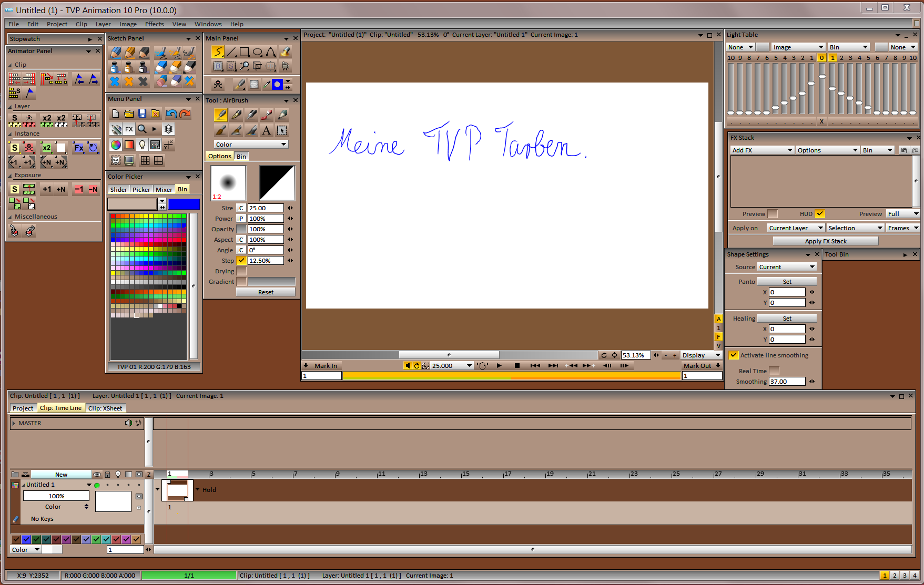Enable the Drying checkbox
This screenshot has width=924, height=585.
241,271
